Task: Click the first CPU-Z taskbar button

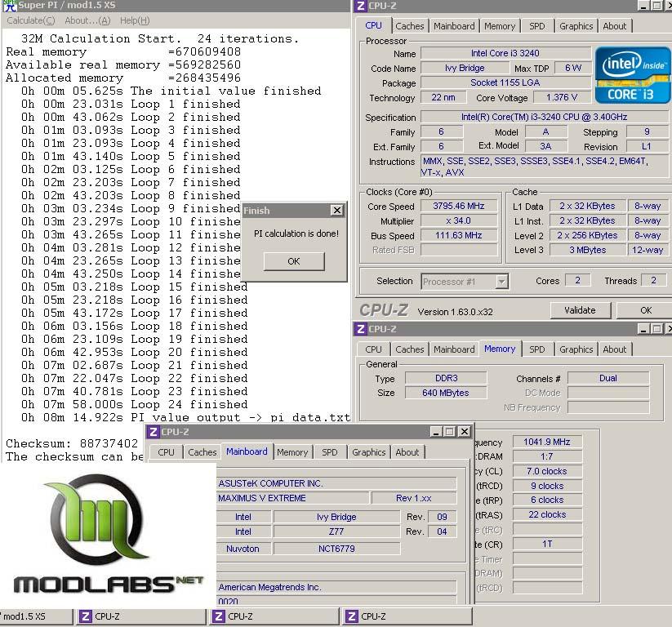Action: (141, 616)
